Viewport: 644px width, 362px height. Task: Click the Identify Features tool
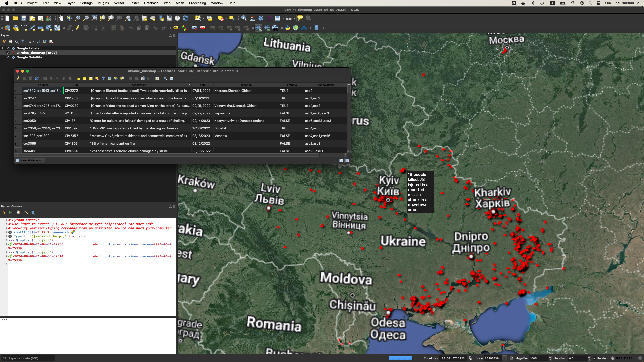[244, 18]
